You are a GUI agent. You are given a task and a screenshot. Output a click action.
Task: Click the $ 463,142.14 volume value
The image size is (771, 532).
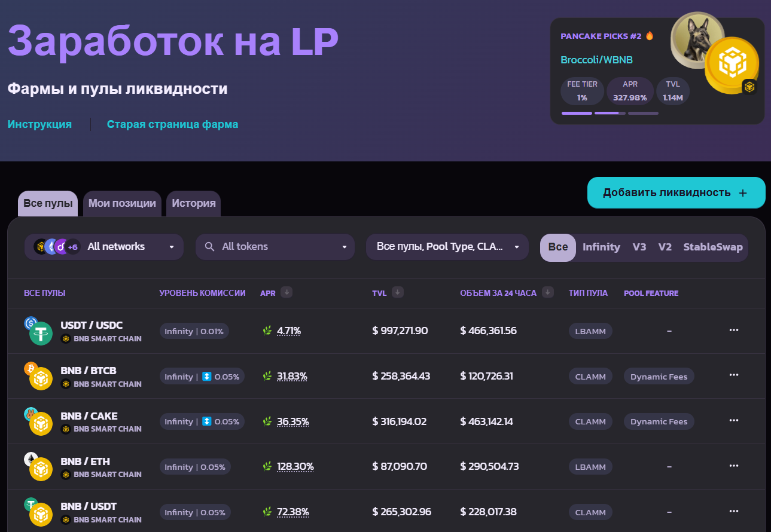coord(487,421)
